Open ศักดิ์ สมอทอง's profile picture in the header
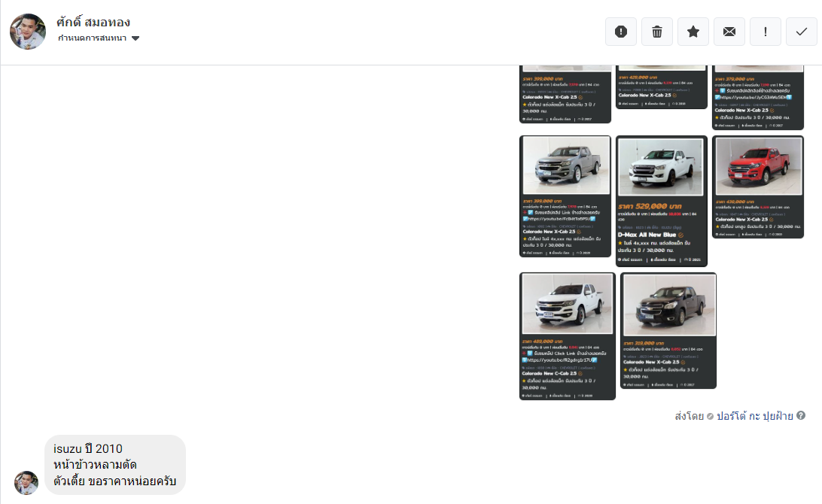The image size is (822, 504). coord(28,32)
